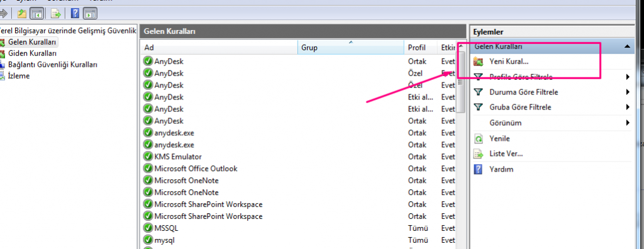Click the Evet cell in the KMS Emulator row
644x249 pixels.
pos(448,157)
